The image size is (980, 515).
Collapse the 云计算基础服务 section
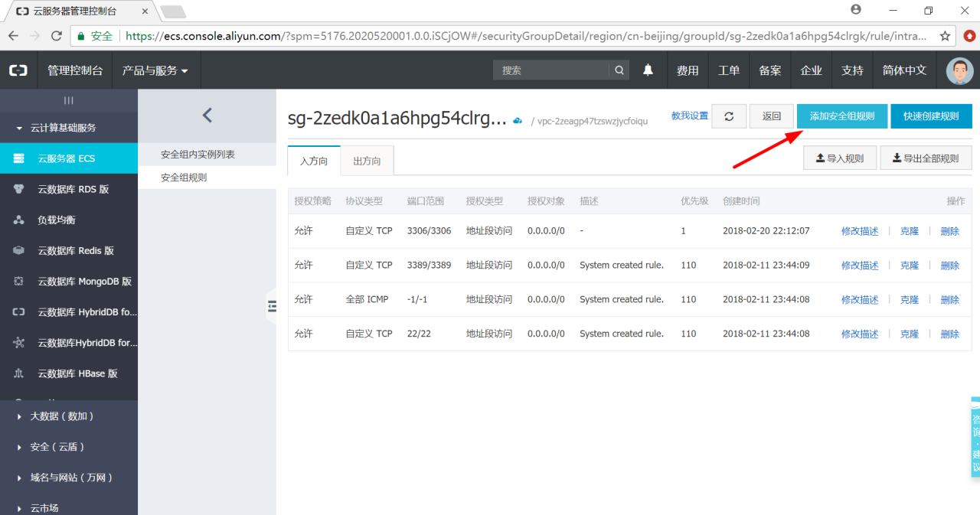pyautogui.click(x=63, y=128)
